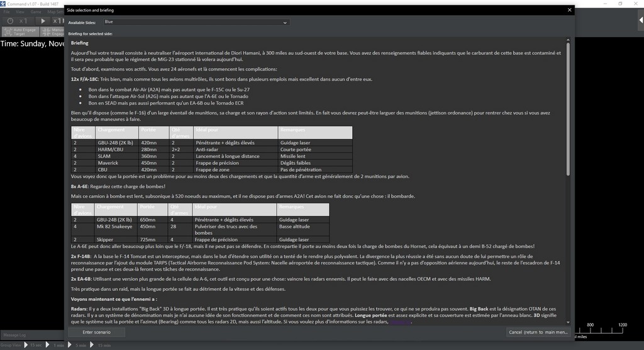Image resolution: width=644 pixels, height=350 pixels.
Task: Click the 15 sec play arrow
Action: pyautogui.click(x=26, y=345)
